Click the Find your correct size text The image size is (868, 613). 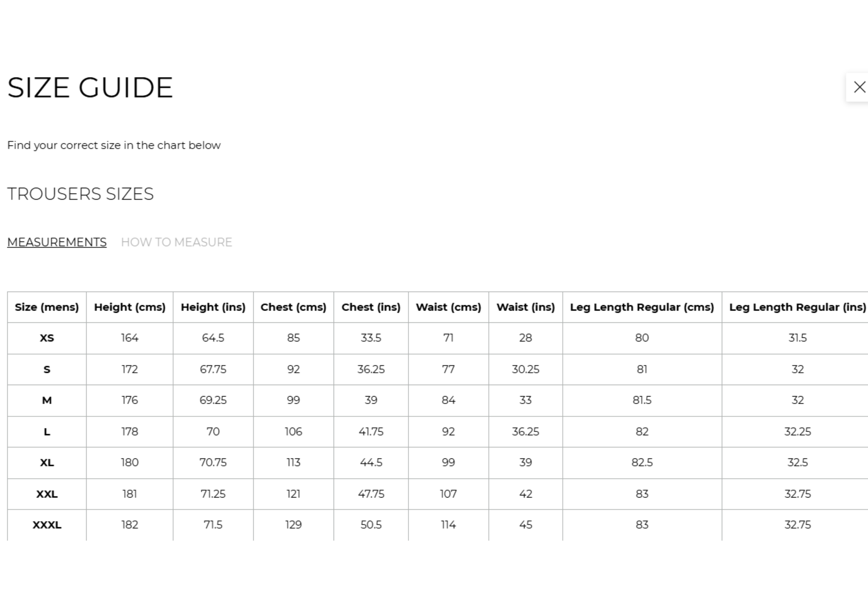pyautogui.click(x=114, y=146)
